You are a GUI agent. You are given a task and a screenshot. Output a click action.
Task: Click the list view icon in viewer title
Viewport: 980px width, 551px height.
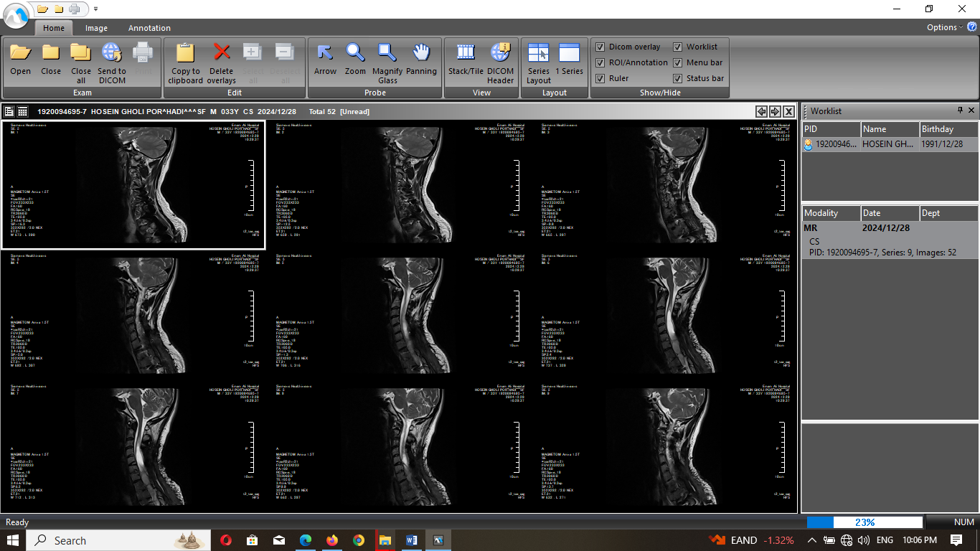pos(9,111)
